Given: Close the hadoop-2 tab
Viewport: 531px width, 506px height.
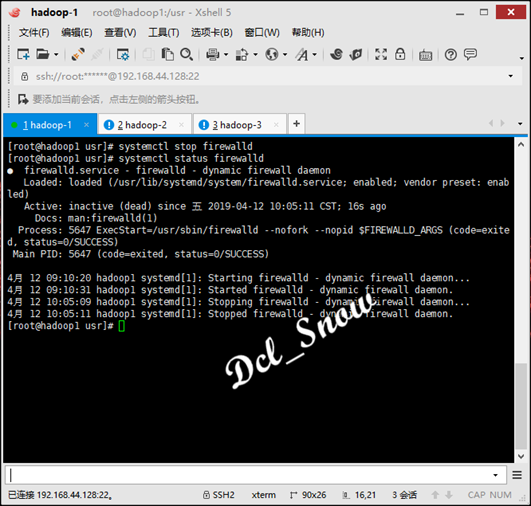Looking at the screenshot, I should pyautogui.click(x=181, y=125).
